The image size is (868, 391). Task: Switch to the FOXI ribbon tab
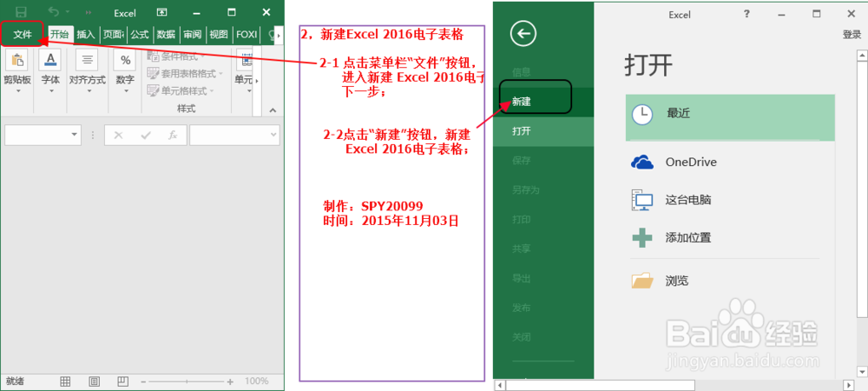(x=247, y=35)
